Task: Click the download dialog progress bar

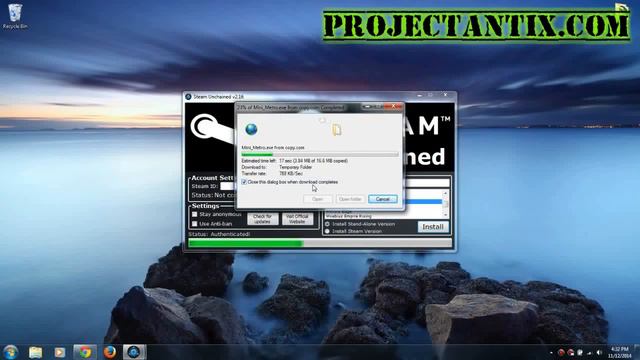Action: point(320,155)
